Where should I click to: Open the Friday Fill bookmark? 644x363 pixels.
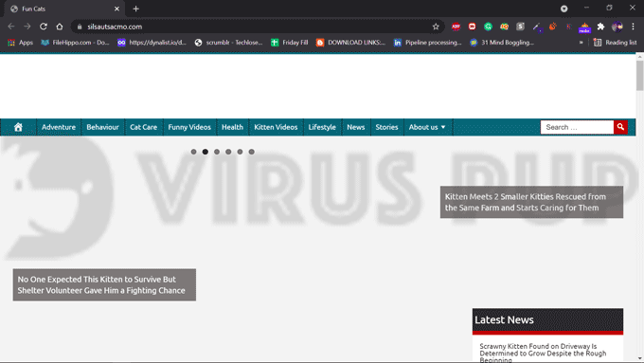coord(290,43)
